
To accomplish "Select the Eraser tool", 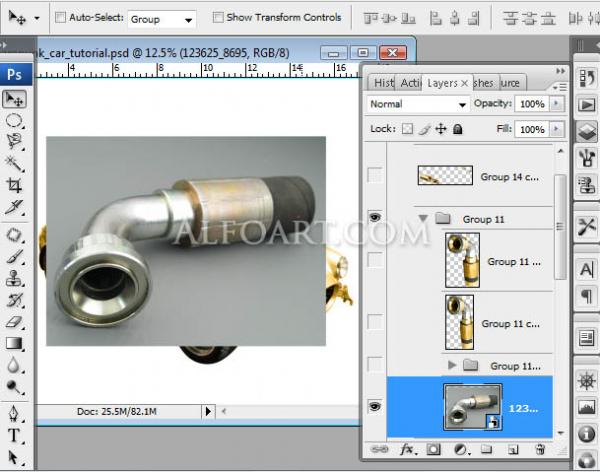I will coord(15,322).
